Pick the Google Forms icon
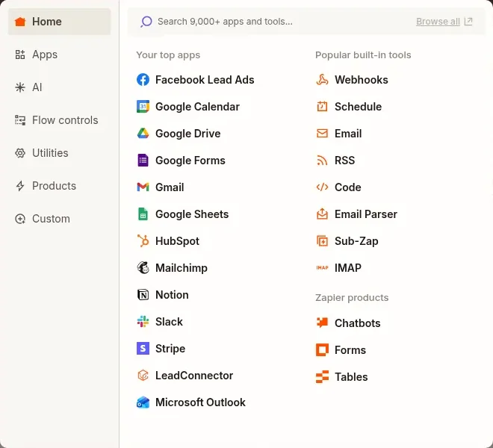 click(143, 161)
